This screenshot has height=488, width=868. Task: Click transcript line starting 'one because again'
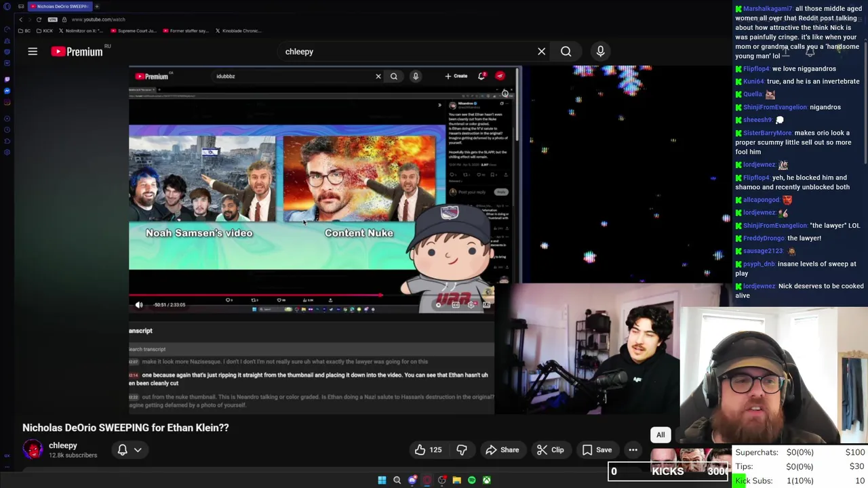[309, 379]
